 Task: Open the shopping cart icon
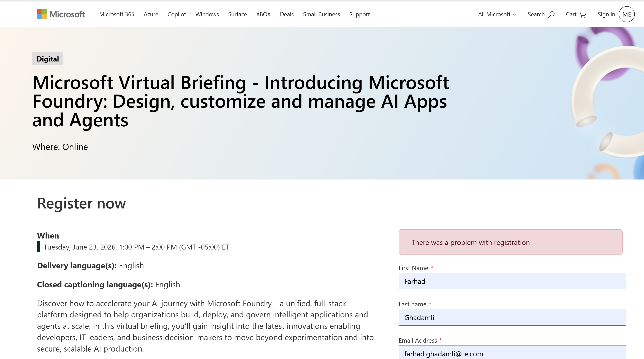tap(583, 15)
